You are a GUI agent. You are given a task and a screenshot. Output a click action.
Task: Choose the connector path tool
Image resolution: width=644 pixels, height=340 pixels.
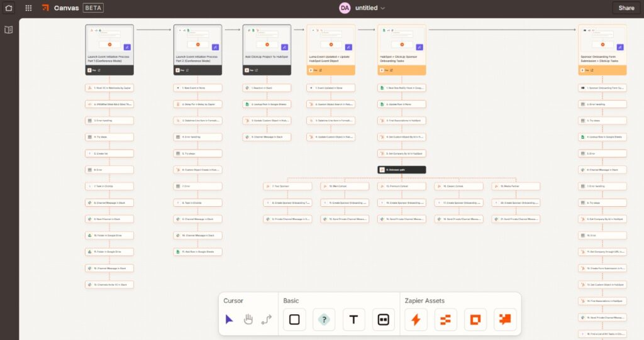[266, 319]
